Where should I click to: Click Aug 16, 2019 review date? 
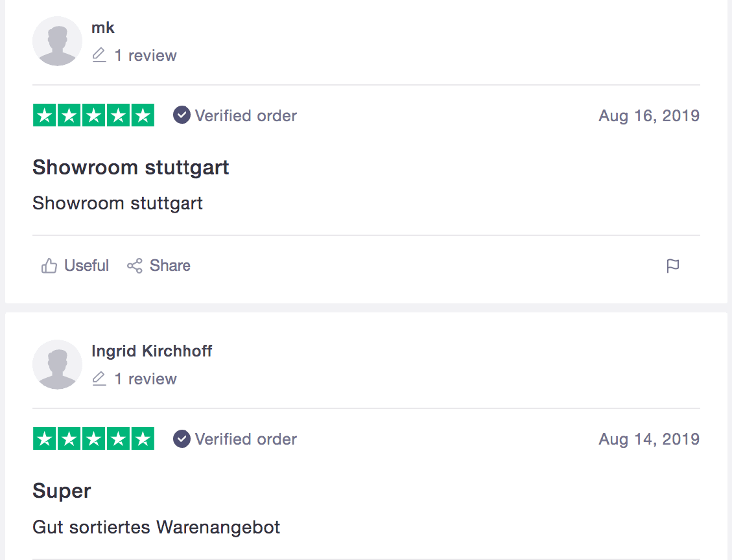[649, 116]
